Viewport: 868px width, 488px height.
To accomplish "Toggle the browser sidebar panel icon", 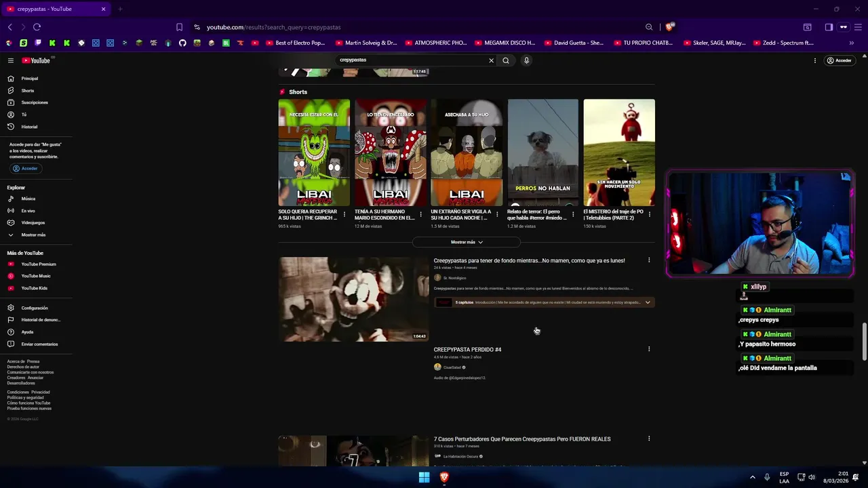I will coord(829,27).
